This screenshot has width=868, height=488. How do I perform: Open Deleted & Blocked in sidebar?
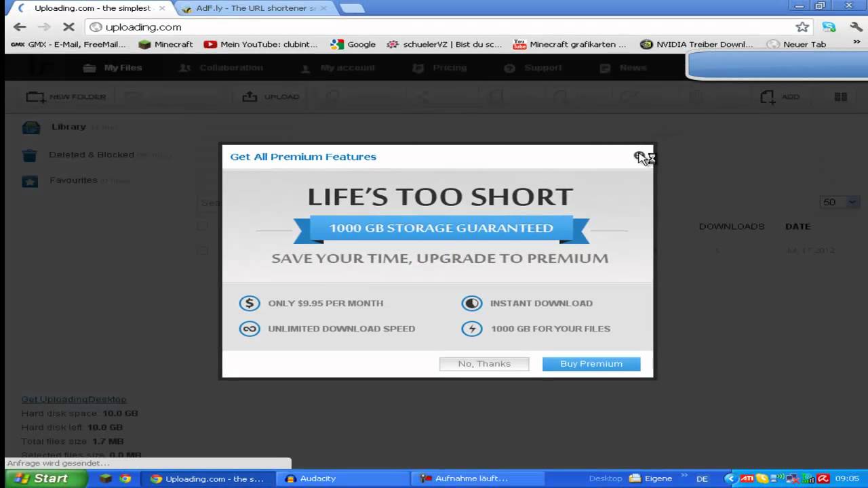click(92, 155)
